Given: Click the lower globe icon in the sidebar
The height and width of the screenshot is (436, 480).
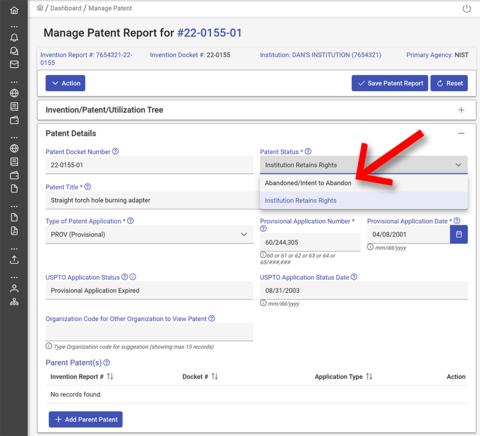Looking at the screenshot, I should pyautogui.click(x=14, y=148).
